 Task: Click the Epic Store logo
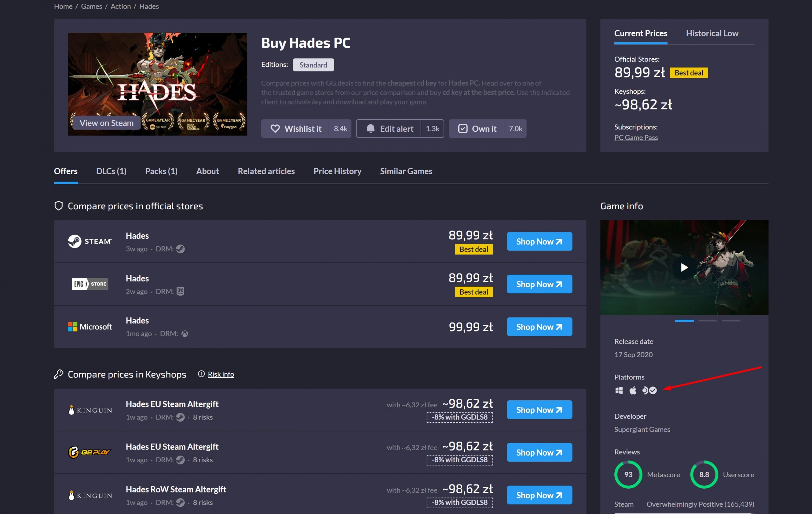[x=90, y=284]
